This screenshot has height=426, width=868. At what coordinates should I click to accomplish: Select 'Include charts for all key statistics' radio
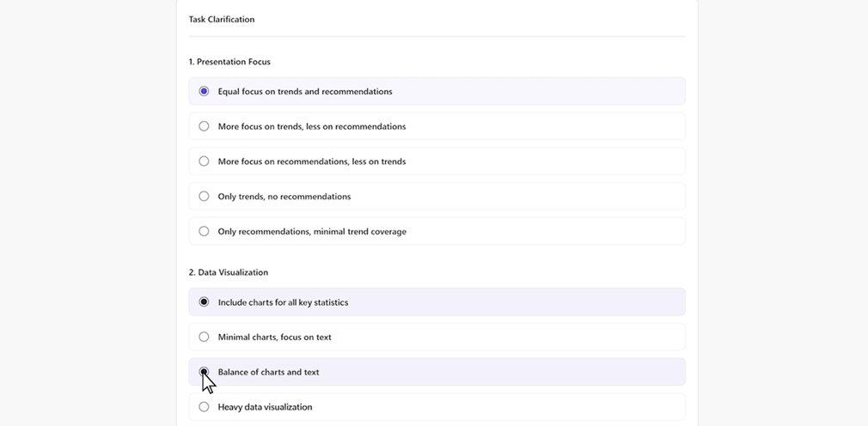coord(204,302)
